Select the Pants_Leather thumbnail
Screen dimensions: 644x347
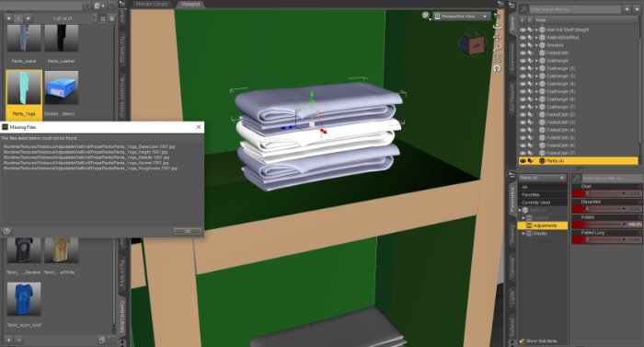pos(62,38)
